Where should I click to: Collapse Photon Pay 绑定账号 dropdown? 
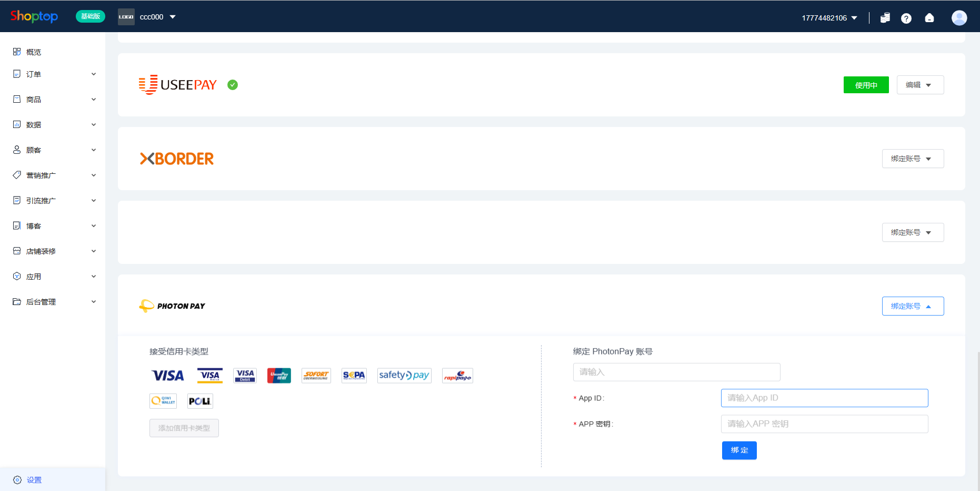(913, 306)
